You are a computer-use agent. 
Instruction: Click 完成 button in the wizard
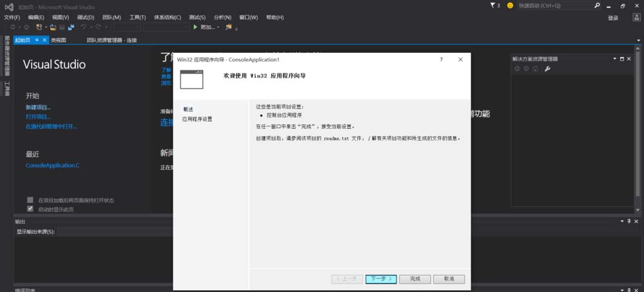point(415,279)
